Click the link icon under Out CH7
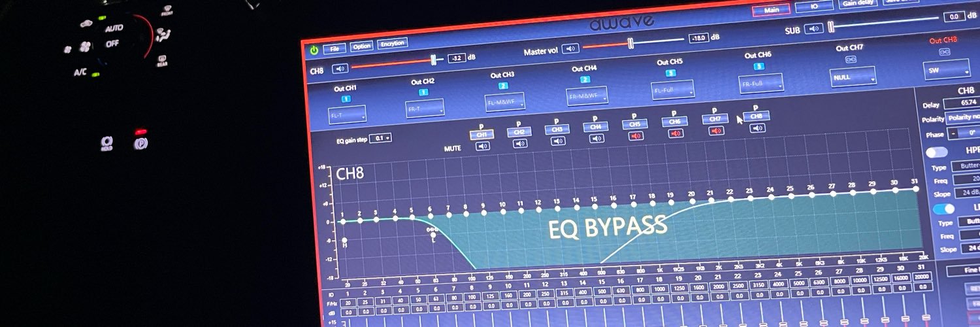 pos(850,59)
